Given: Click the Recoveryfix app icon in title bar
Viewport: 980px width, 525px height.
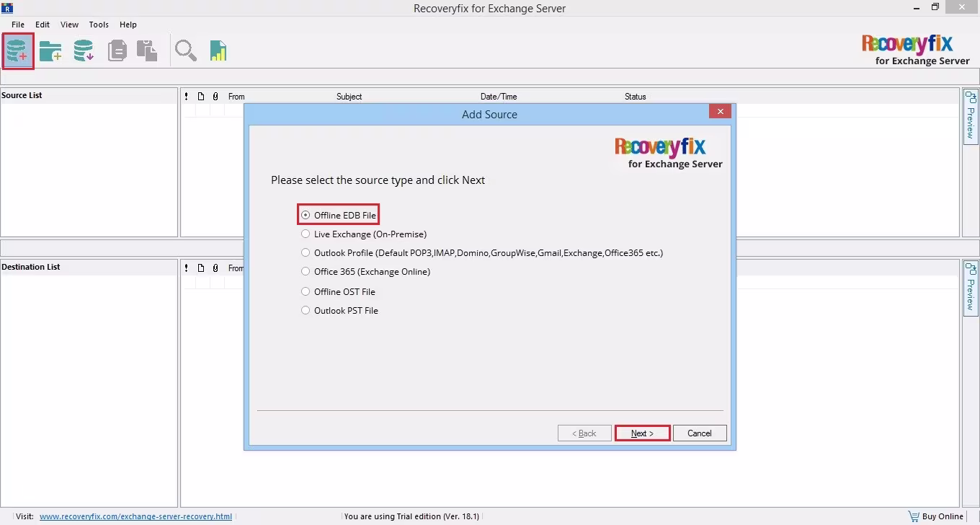Looking at the screenshot, I should coord(8,8).
